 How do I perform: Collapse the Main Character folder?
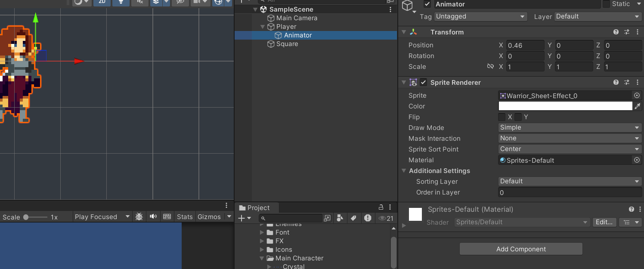[x=262, y=258]
